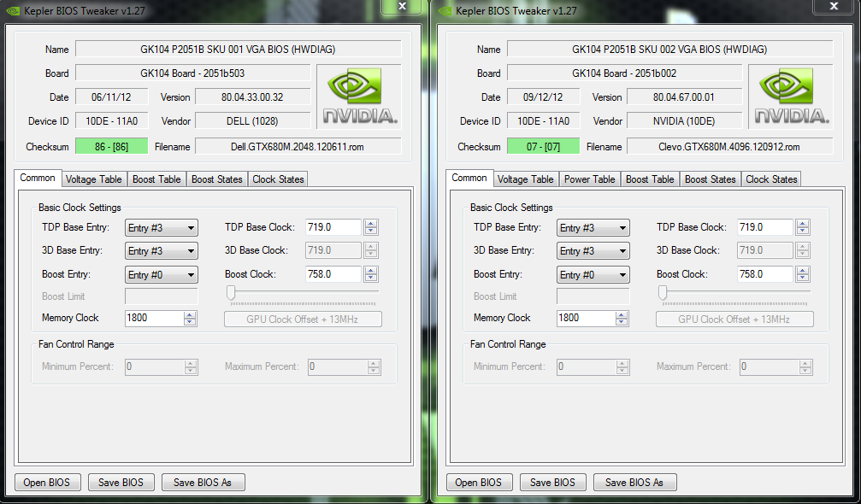This screenshot has width=861, height=504.
Task: Click GPU Clock Offset + 13MHz in right window
Action: click(734, 319)
